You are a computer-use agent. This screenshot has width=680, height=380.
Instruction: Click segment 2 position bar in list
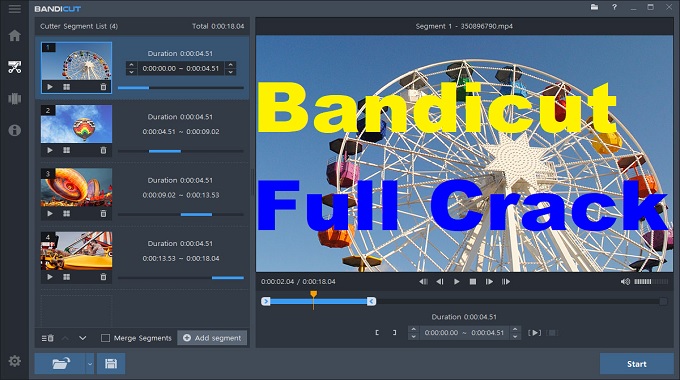[181, 151]
